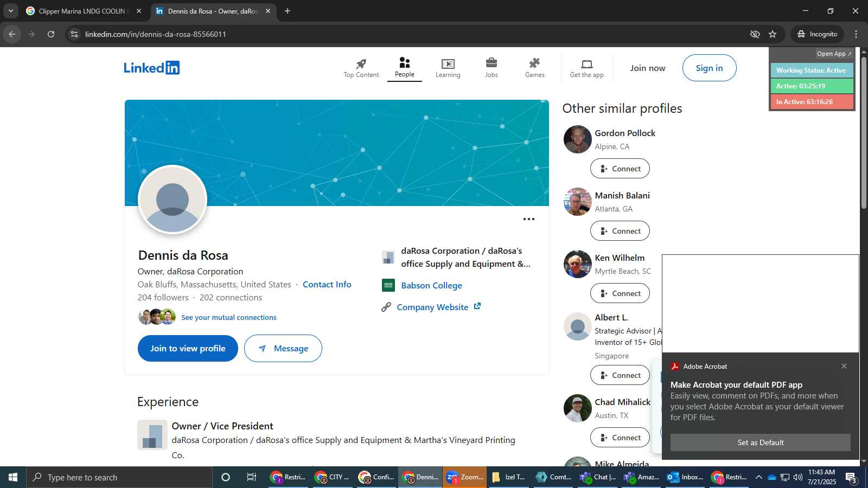
Task: Click Join to view profile button
Action: tap(188, 348)
